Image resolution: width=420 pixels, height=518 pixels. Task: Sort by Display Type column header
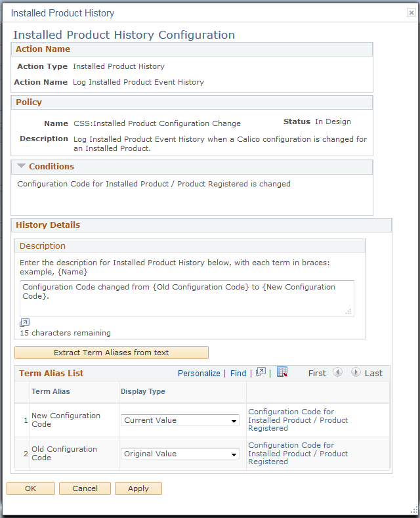pos(142,391)
